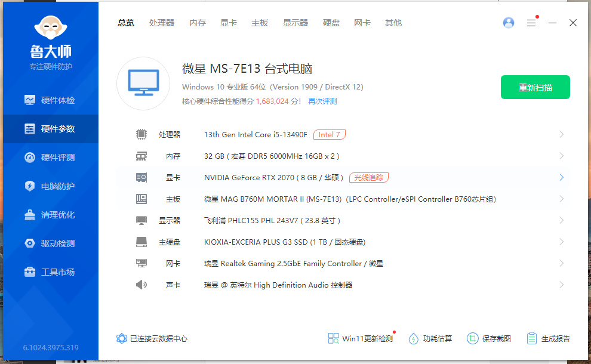Viewport: 591px width, 364px height.
Task: Click the 声卡 speaker icon
Action: click(141, 285)
